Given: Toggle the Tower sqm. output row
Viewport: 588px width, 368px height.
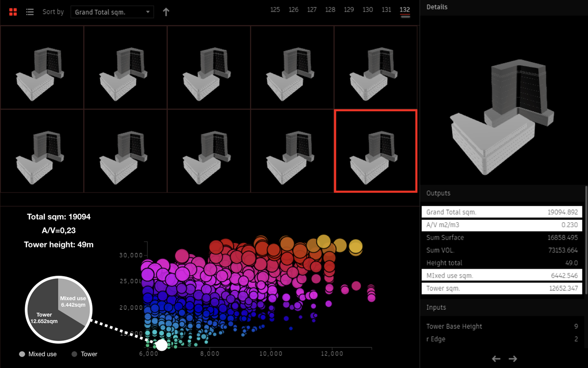Looking at the screenshot, I should pos(502,288).
